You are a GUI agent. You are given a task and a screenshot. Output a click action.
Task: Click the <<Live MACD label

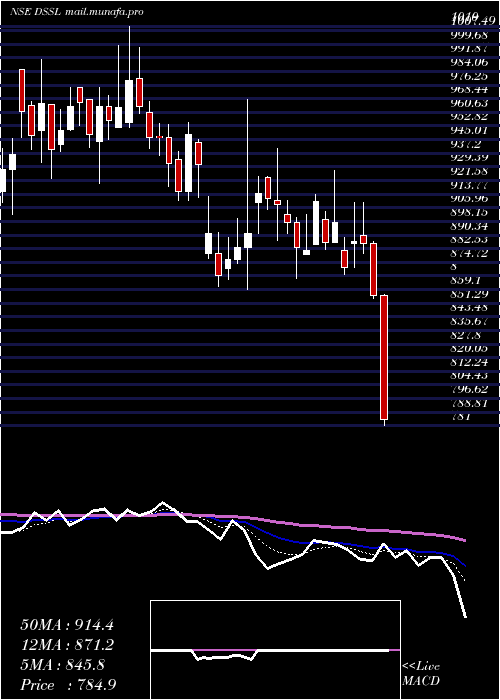(x=421, y=674)
